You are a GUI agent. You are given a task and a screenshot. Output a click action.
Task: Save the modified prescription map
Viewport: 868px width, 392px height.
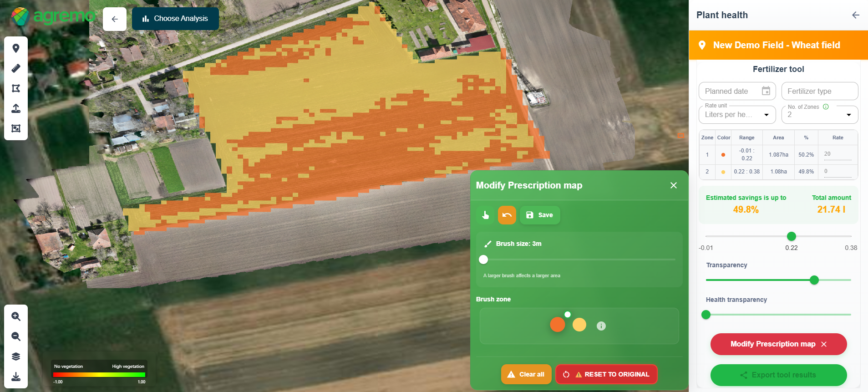click(x=540, y=215)
